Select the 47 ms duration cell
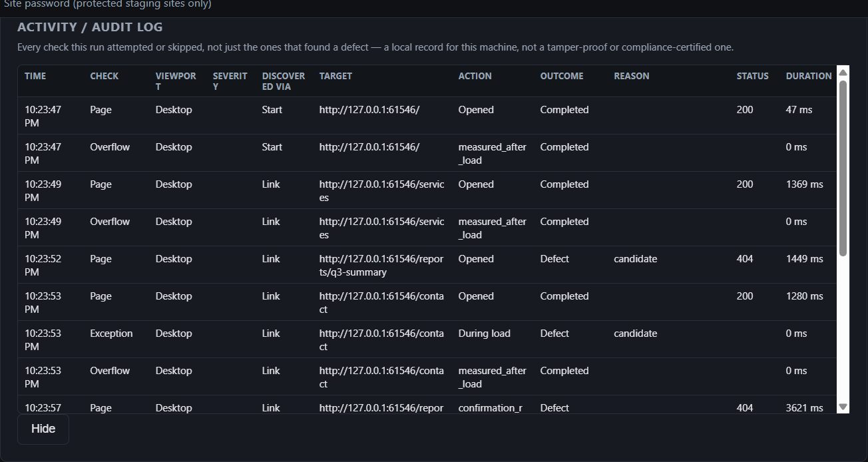The image size is (868, 462). 799,110
